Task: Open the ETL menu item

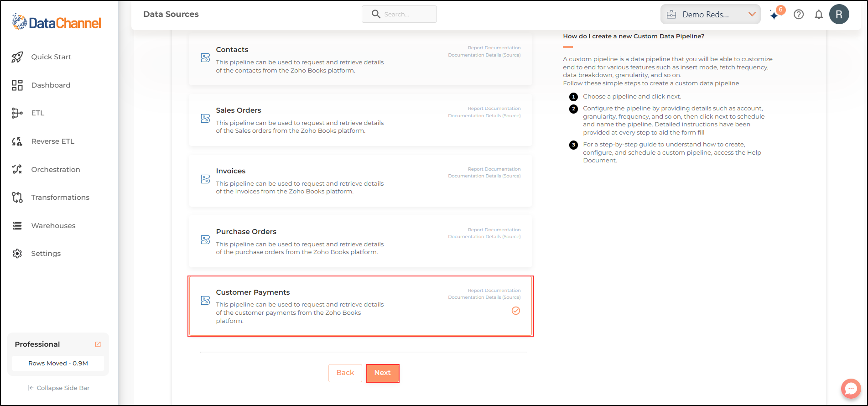Action: 38,113
